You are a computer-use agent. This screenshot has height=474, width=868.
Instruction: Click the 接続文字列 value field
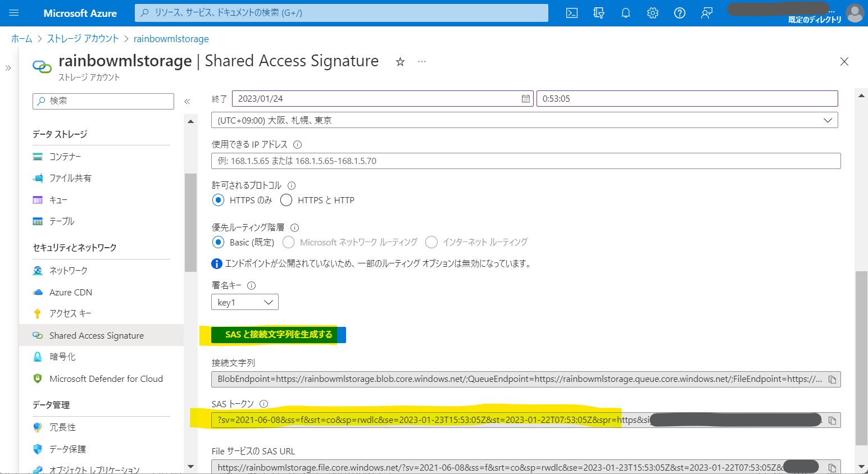point(526,379)
